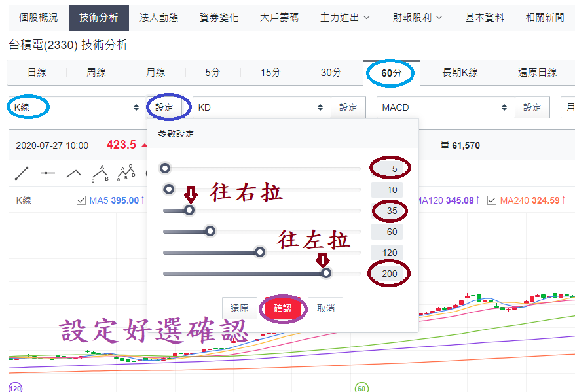Click the red 確認 confirm button
This screenshot has height=392, width=575.
pyautogui.click(x=283, y=308)
